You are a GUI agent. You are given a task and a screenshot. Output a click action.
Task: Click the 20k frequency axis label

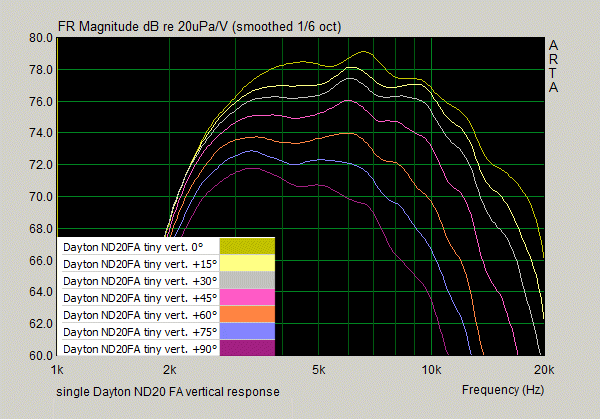(544, 370)
